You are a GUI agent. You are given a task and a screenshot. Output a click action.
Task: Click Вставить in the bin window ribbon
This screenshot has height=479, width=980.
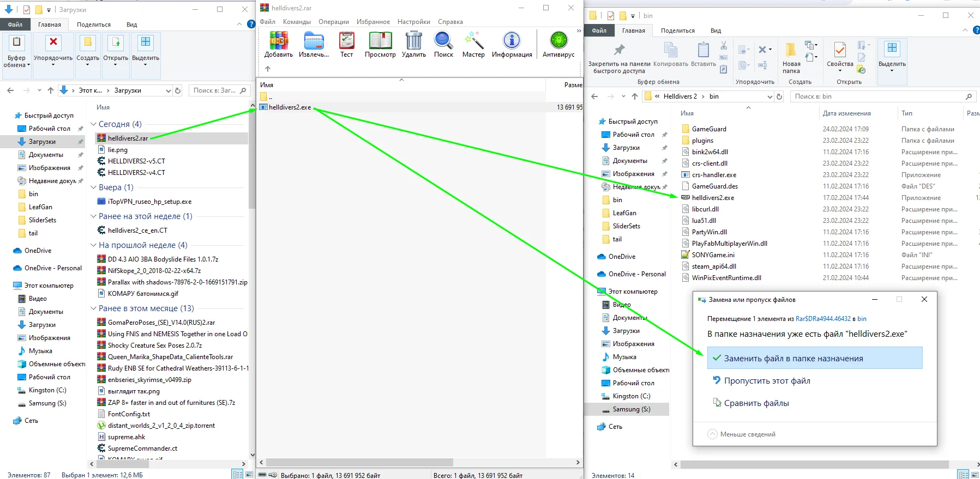(704, 56)
